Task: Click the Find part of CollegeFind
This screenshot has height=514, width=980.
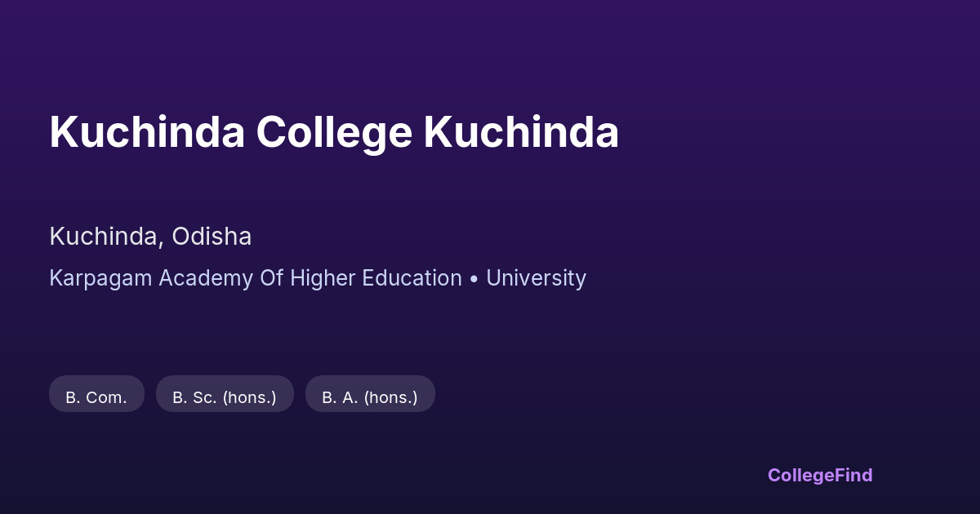Action: 853,475
